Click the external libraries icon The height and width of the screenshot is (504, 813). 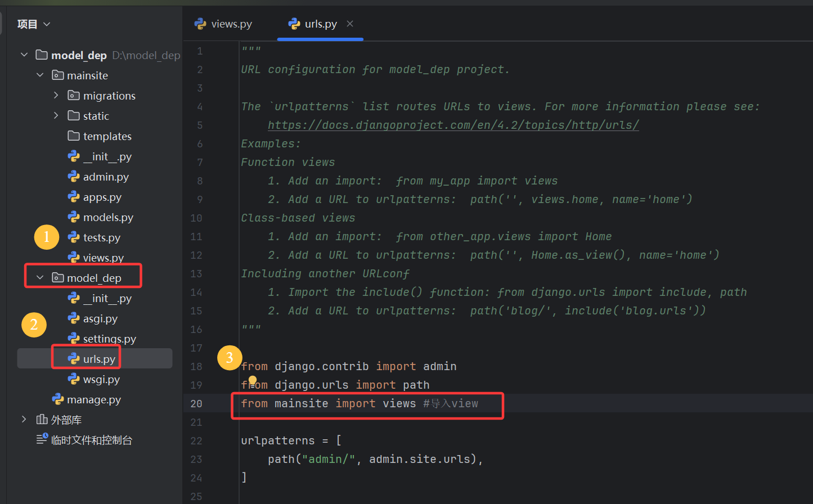[x=42, y=420]
